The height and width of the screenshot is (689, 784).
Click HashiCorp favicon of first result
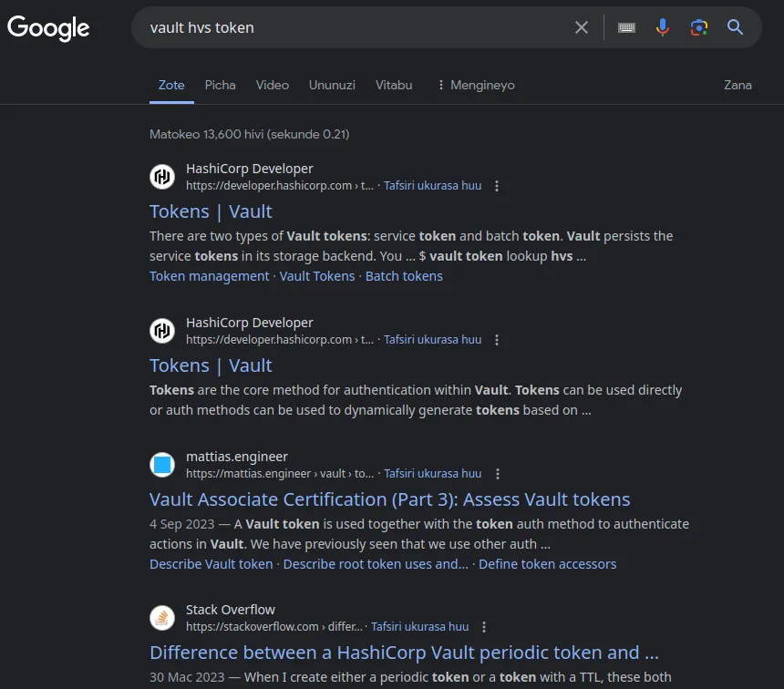tap(162, 177)
